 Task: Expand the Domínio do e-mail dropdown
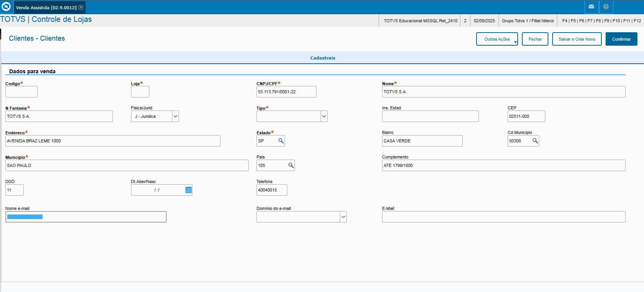pyautogui.click(x=343, y=217)
